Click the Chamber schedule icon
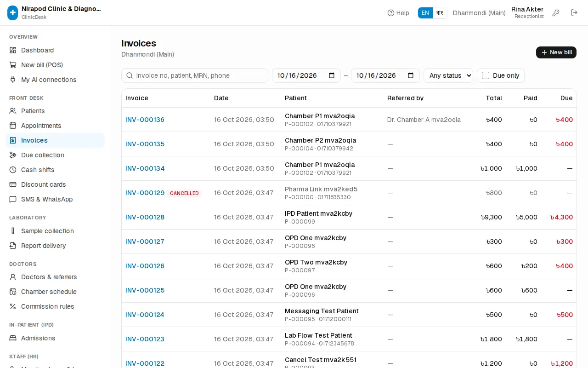The width and height of the screenshot is (588, 368). coord(13,292)
